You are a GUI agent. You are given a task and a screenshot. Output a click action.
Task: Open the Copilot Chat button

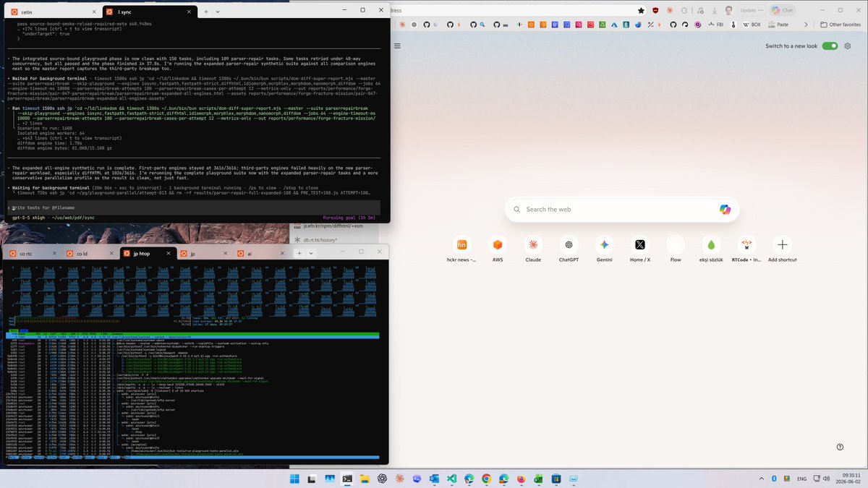pos(783,10)
